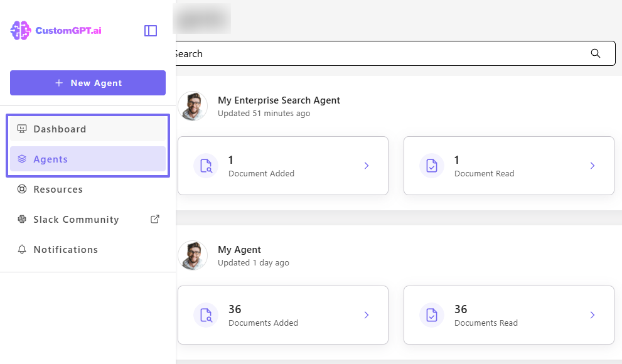
Task: Select the Agents stack icon
Action: pos(21,159)
